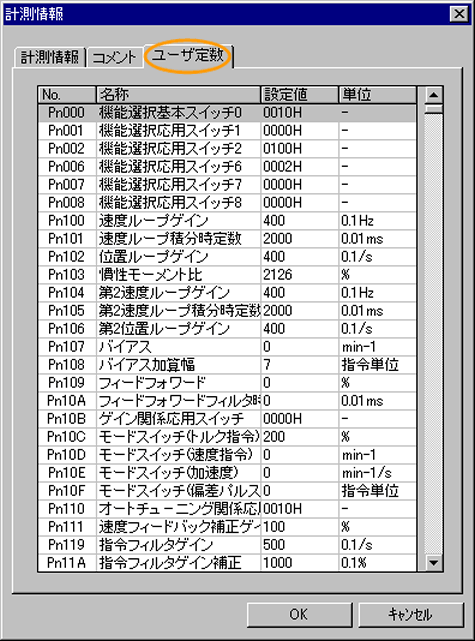Select 指令フィルタゲイン補正 name cell
This screenshot has width=475, height=641.
(x=178, y=563)
